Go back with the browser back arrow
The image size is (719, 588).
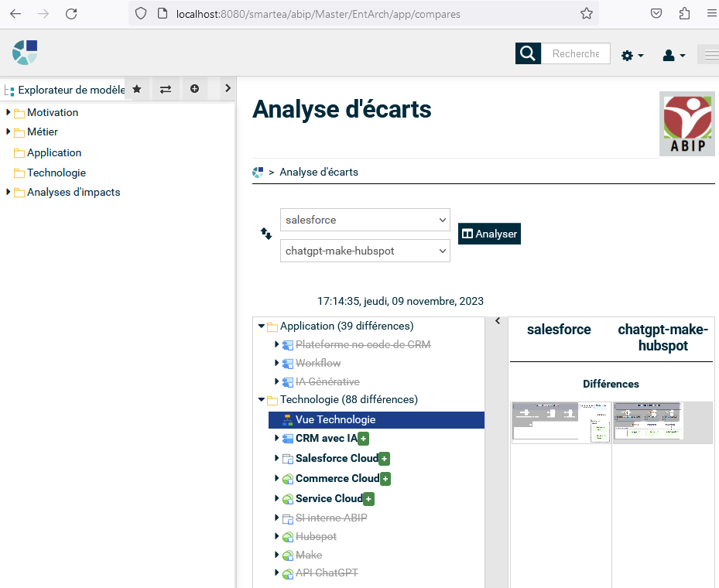pos(15,14)
